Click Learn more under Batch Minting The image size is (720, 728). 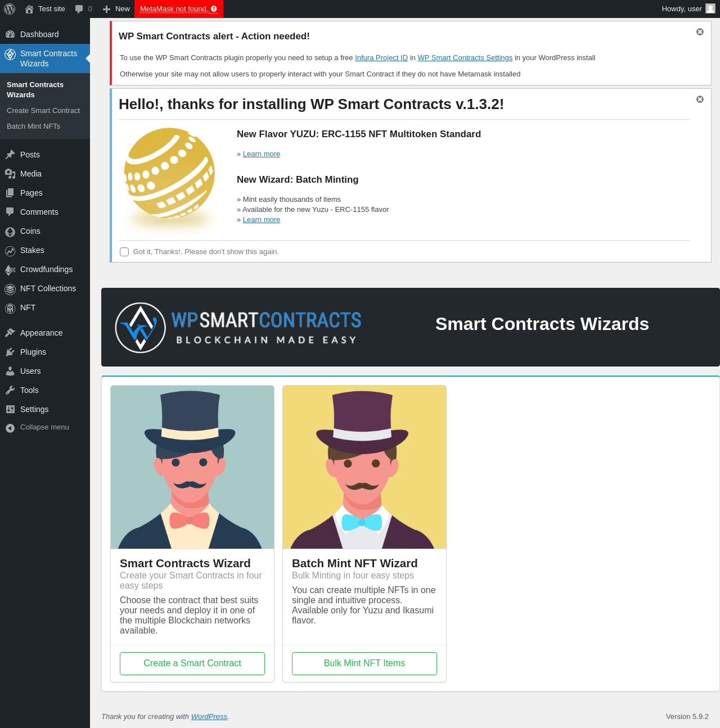[262, 220]
